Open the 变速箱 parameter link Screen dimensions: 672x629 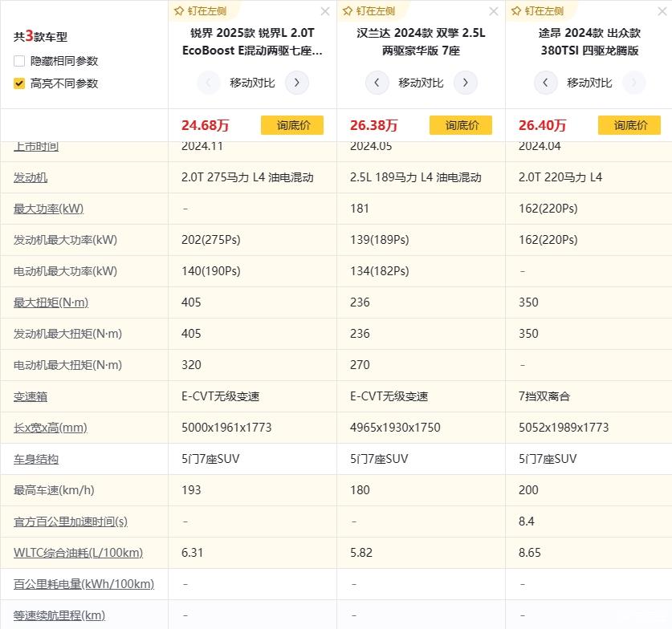31,396
